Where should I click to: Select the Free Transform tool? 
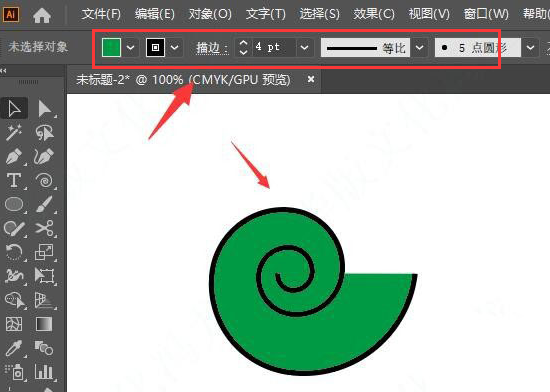tap(45, 276)
